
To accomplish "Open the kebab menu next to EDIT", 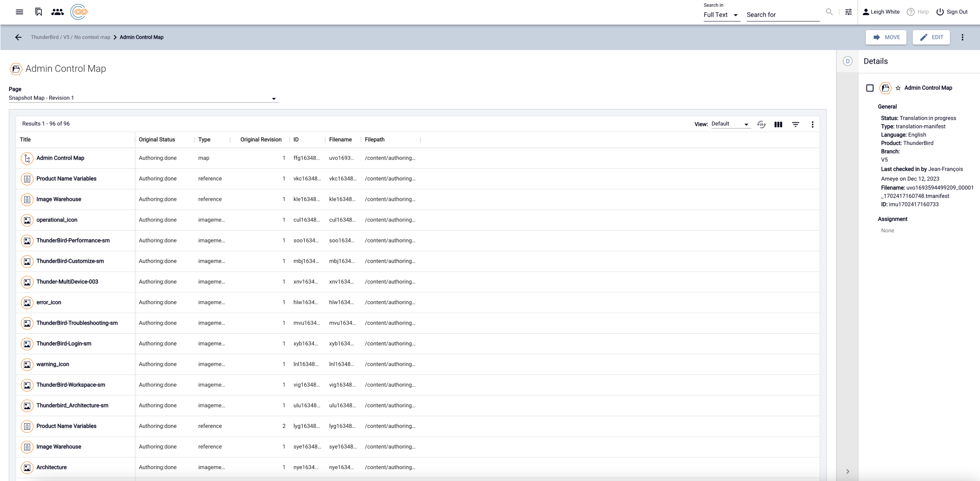I will pos(962,37).
